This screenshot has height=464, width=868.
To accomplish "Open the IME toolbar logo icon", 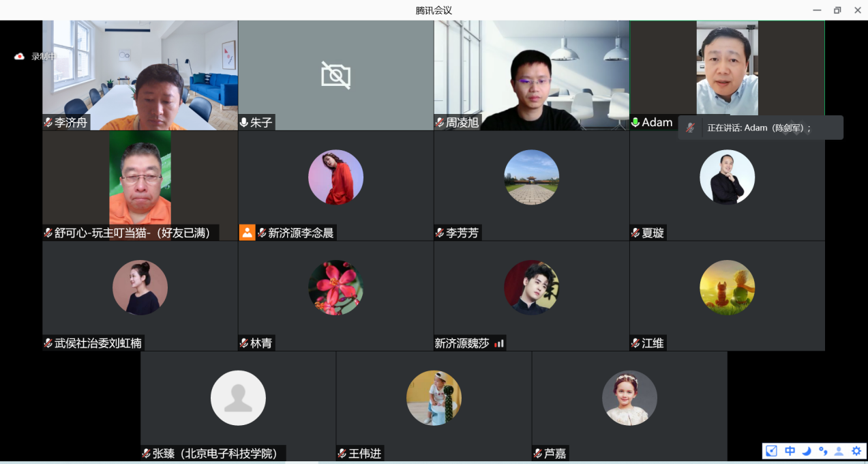I will pyautogui.click(x=772, y=451).
